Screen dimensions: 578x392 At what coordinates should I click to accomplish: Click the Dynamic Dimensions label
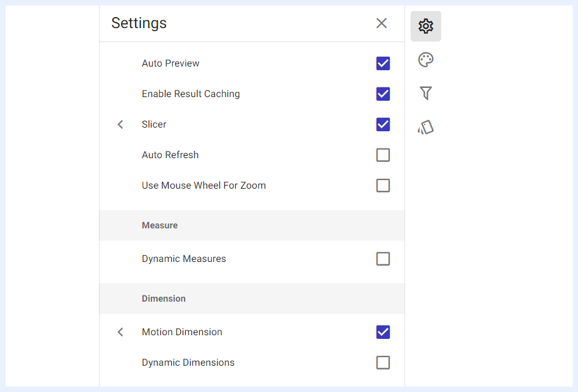pos(188,363)
